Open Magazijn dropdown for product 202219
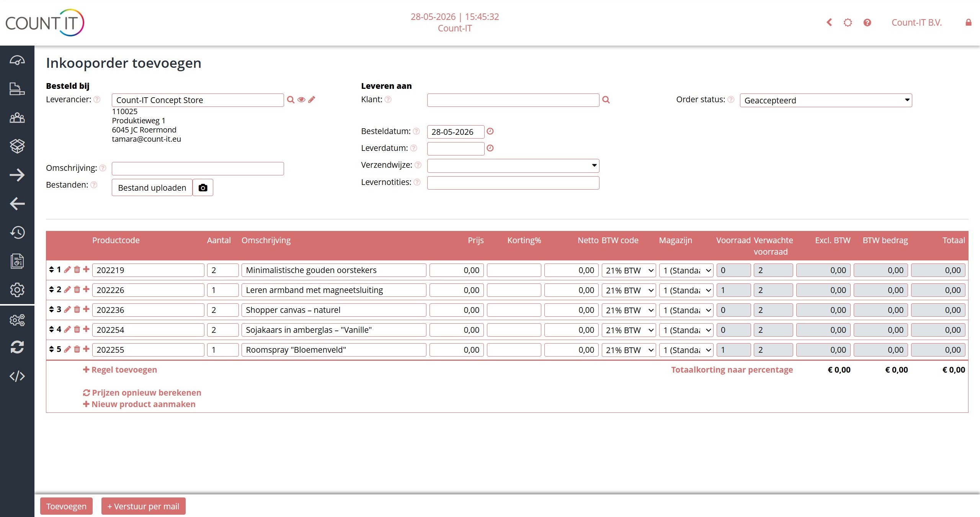This screenshot has width=980, height=517. (686, 270)
